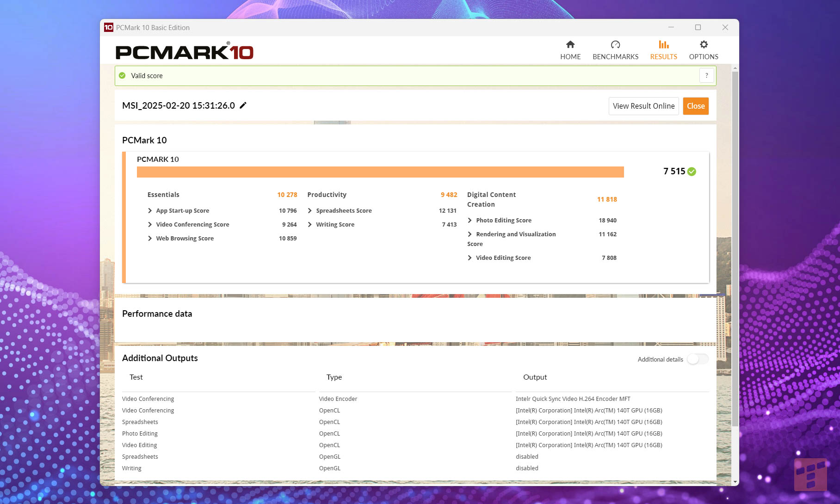Click the Productivity score 9 482
840x504 pixels.
pyautogui.click(x=449, y=195)
